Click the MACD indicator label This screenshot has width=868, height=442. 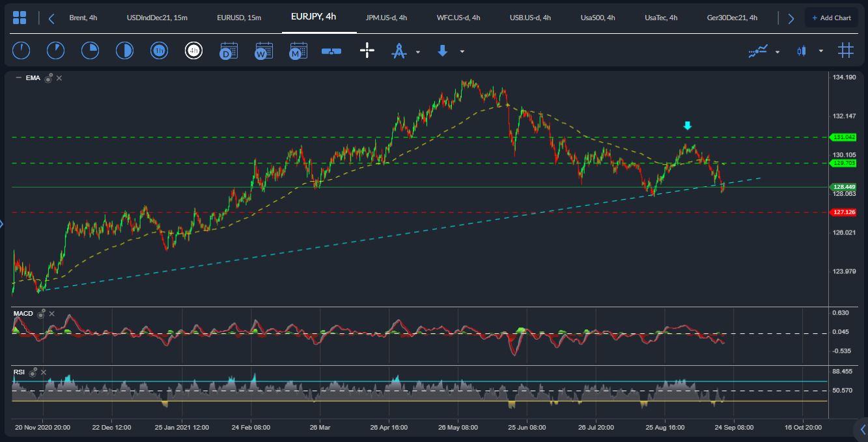(x=23, y=314)
